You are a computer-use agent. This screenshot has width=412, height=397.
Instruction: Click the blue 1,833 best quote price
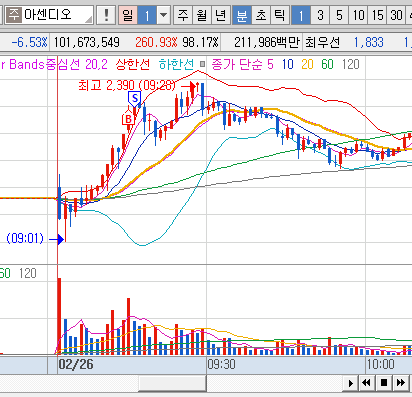pos(369,42)
